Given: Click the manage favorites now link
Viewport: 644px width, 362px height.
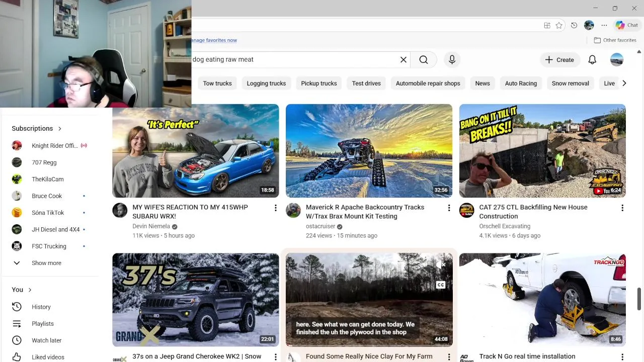Looking at the screenshot, I should click(214, 40).
